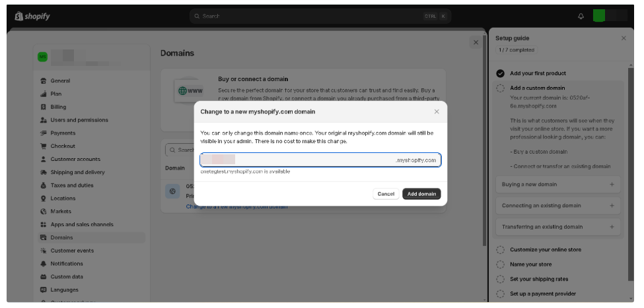Close the Setup guide panel
Image resolution: width=644 pixels, height=308 pixels.
pos(624,38)
